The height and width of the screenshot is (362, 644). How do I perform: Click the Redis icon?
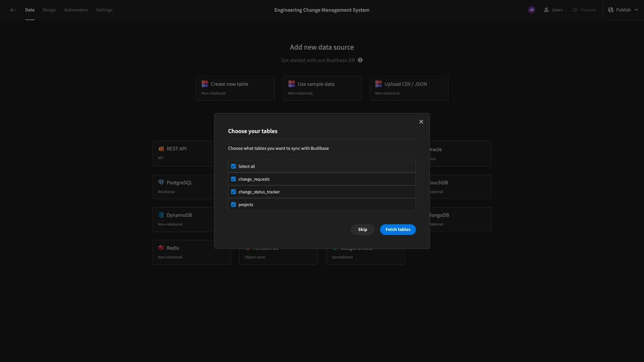(x=161, y=248)
